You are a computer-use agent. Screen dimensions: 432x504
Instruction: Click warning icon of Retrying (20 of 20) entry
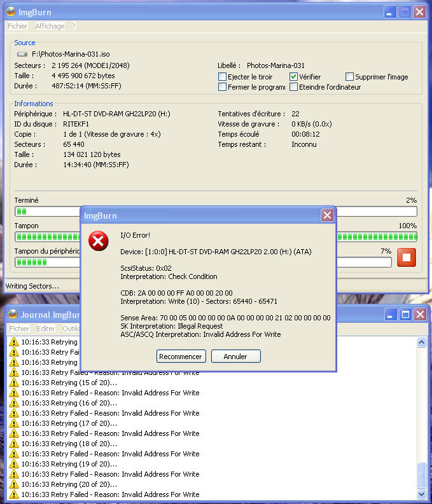(14, 484)
